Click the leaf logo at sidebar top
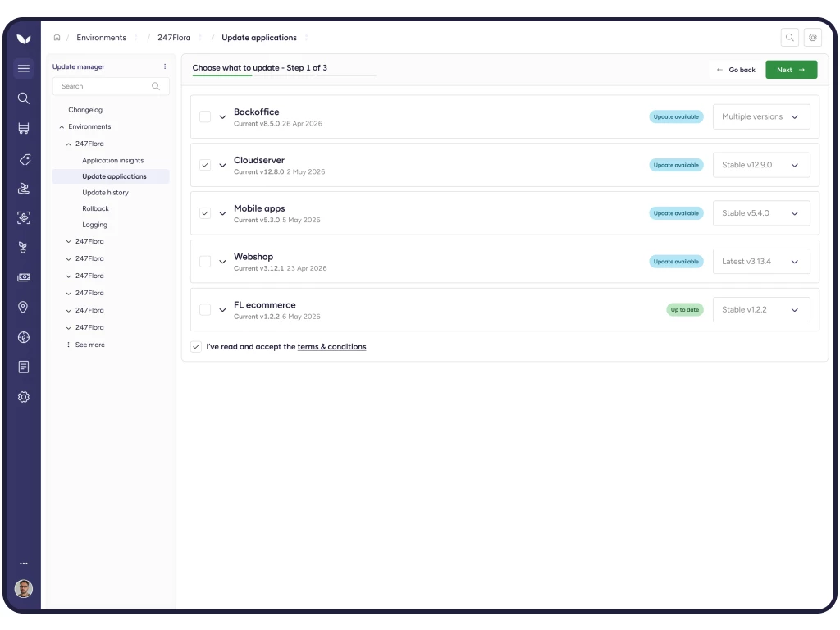Image resolution: width=840 pixels, height=630 pixels. point(24,39)
